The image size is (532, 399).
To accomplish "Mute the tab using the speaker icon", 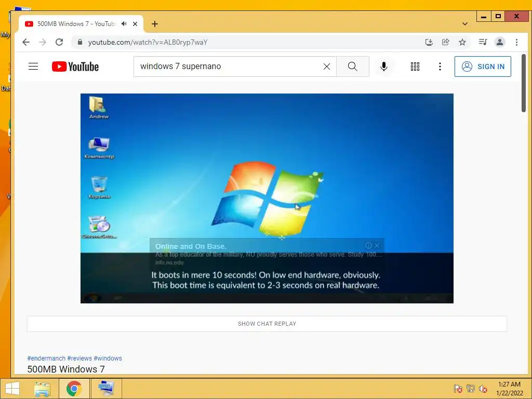I will pos(124,24).
